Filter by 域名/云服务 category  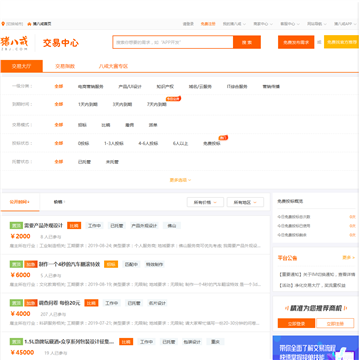[x=200, y=86]
